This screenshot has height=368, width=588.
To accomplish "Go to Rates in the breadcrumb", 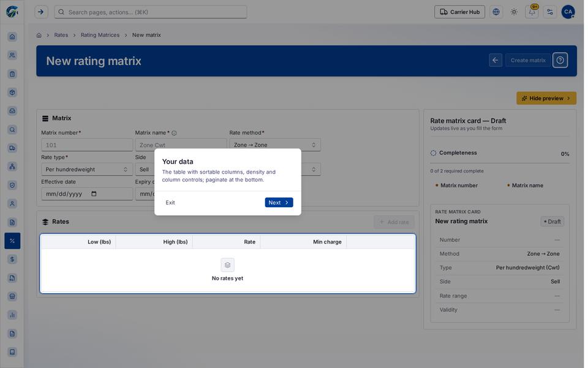I will (61, 35).
